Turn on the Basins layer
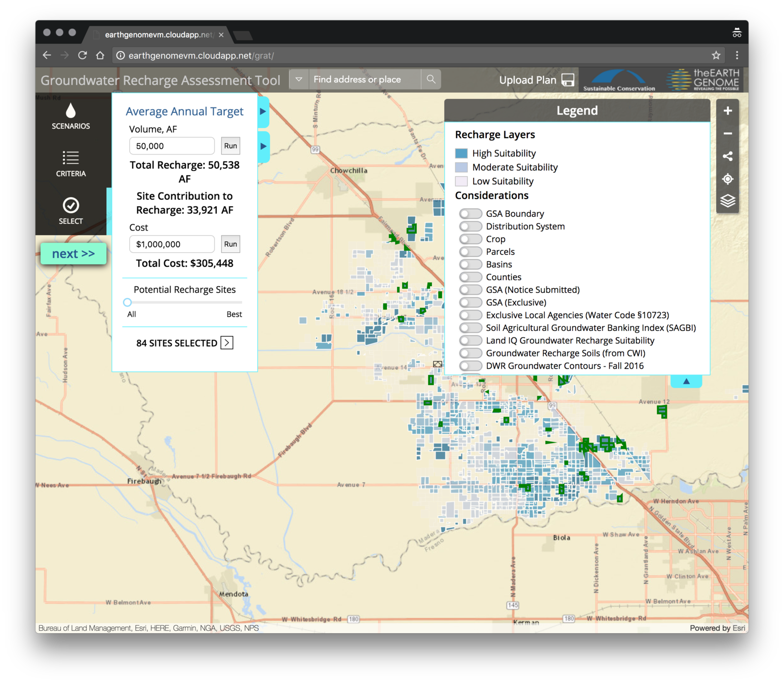The height and width of the screenshot is (684, 784). click(x=471, y=264)
